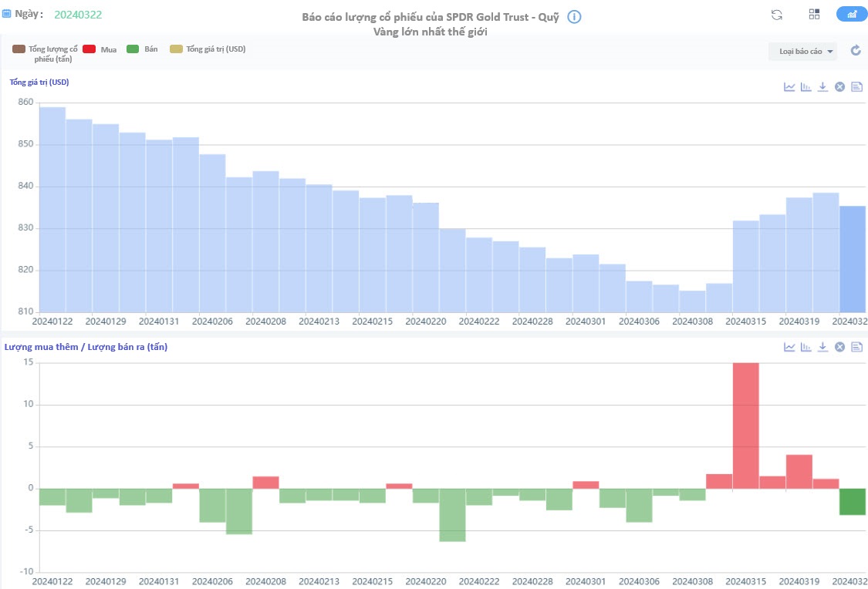Screen dimensions: 868x589
Task: Click the report title Báo cáo lượng cổ phiếu của SPDR Gold Trust
Action: pyautogui.click(x=431, y=25)
